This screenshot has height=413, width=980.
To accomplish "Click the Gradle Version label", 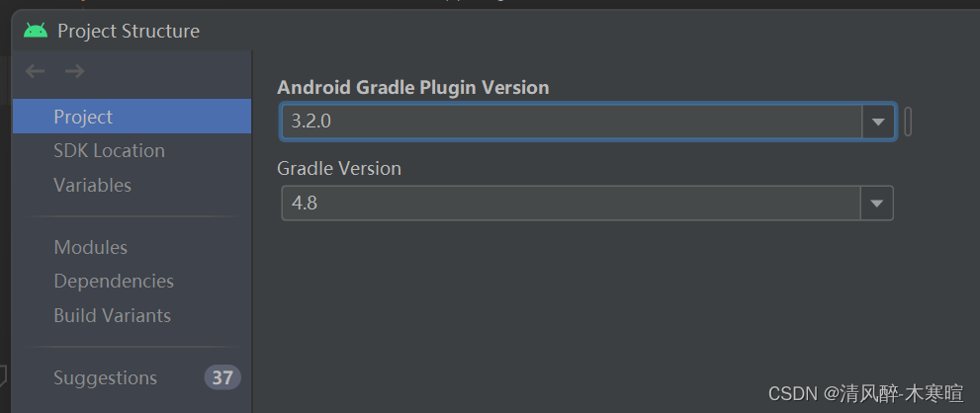I will pos(339,168).
